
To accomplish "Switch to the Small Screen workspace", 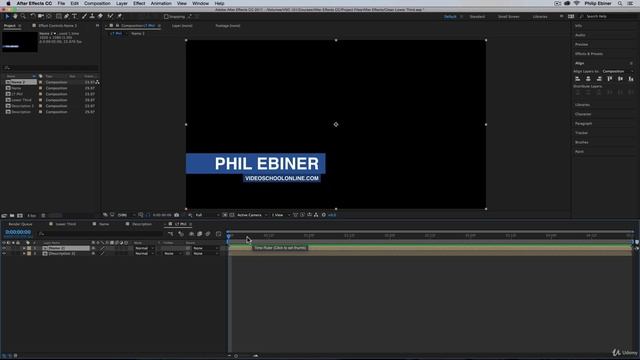I will pos(508,17).
